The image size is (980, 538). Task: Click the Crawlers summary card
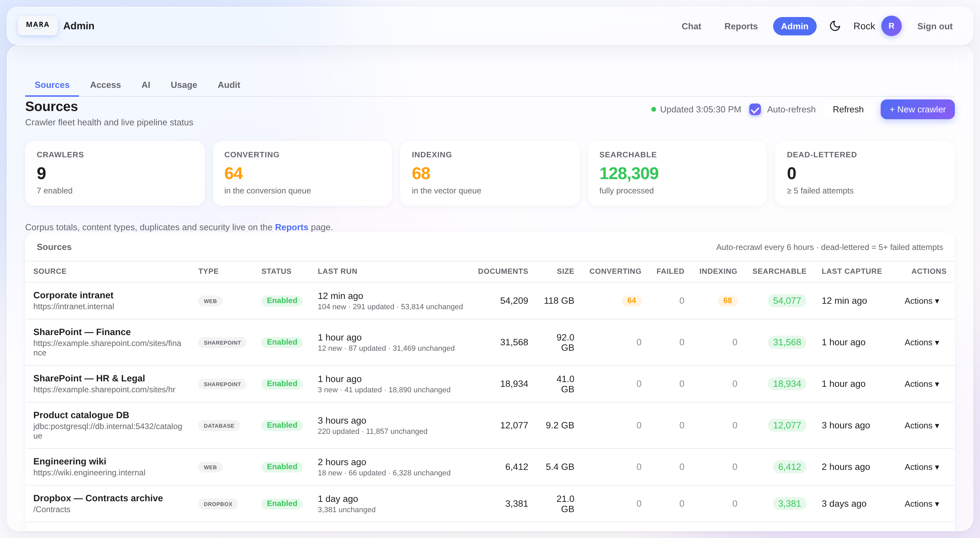click(115, 173)
